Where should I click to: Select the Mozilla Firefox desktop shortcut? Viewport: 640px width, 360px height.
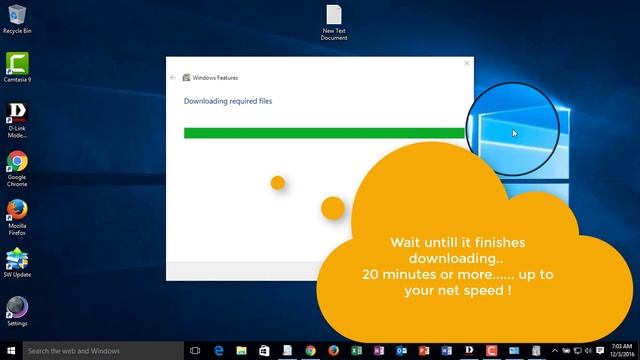[x=17, y=217]
